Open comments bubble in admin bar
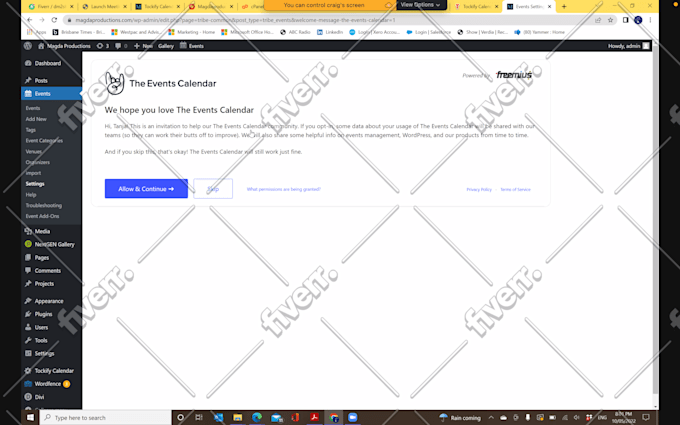 121,46
